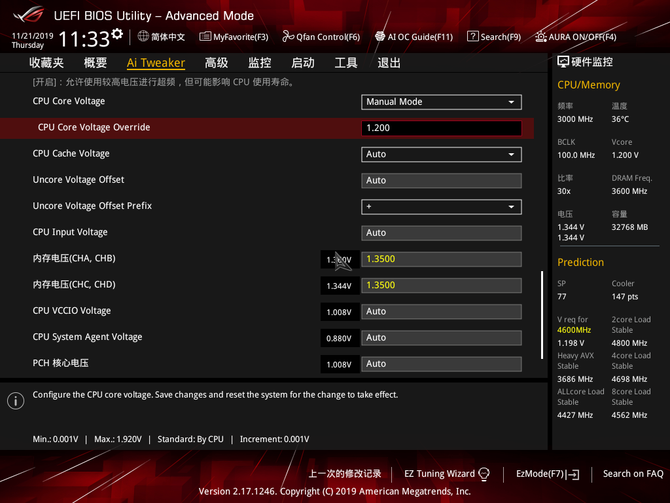Launch AI OC Guide brain icon
The width and height of the screenshot is (670, 503).
380,37
